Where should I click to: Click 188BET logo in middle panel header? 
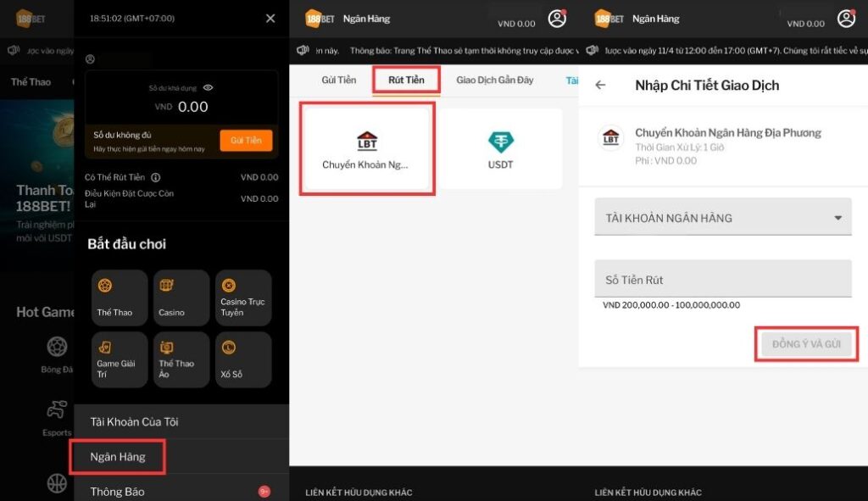click(320, 19)
